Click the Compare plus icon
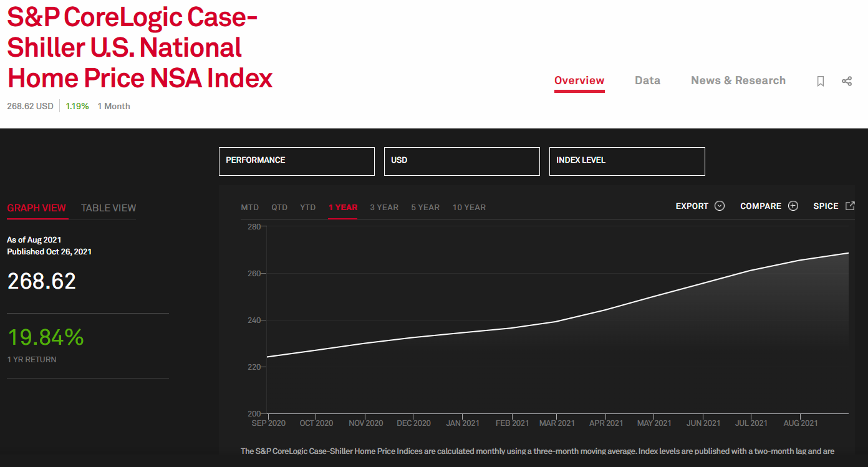The width and height of the screenshot is (868, 467). point(793,206)
